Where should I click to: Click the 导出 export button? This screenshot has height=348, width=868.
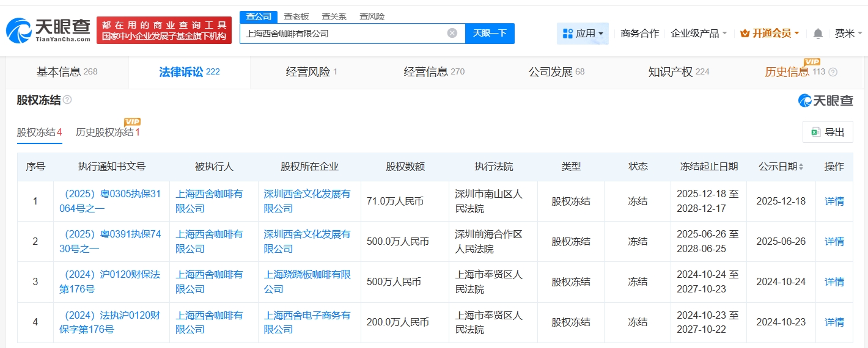pyautogui.click(x=828, y=132)
